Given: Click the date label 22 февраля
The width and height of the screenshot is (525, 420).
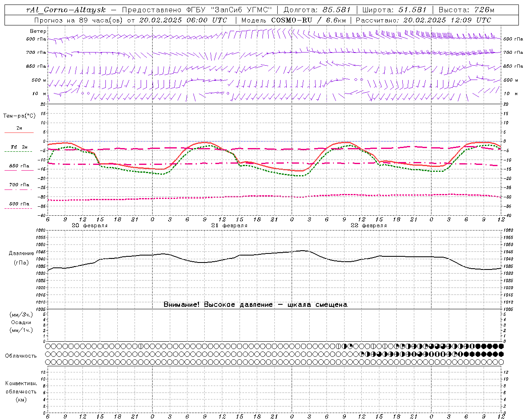Looking at the screenshot, I should click(x=369, y=226).
